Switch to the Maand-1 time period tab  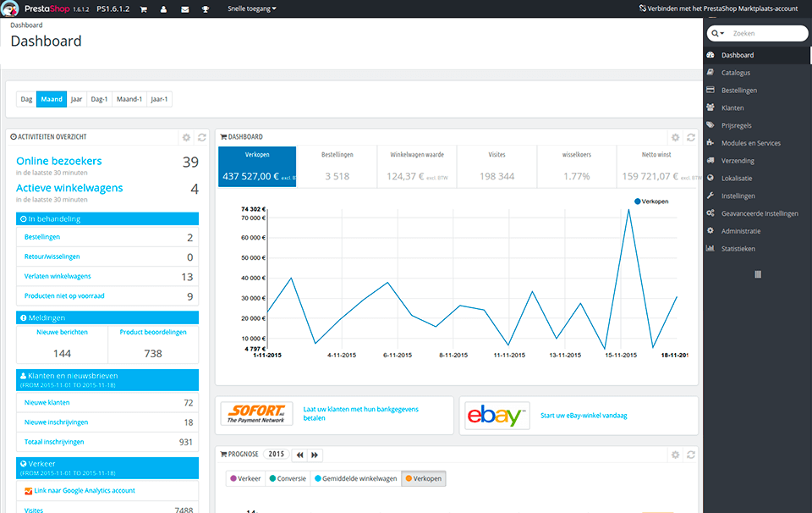point(129,99)
